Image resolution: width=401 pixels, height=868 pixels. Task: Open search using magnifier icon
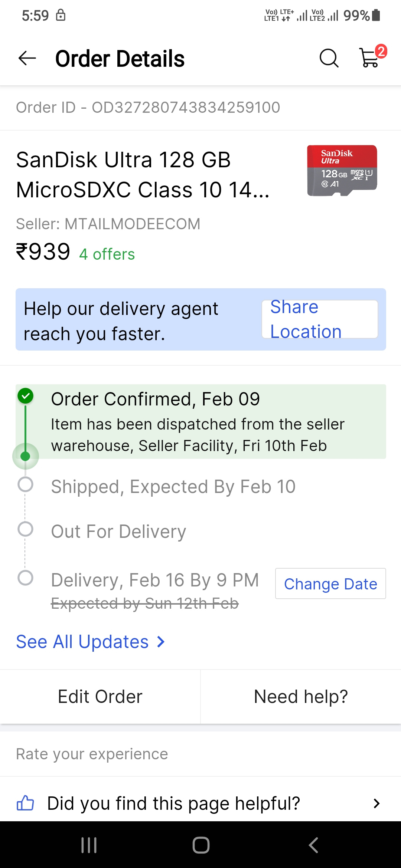(x=329, y=58)
